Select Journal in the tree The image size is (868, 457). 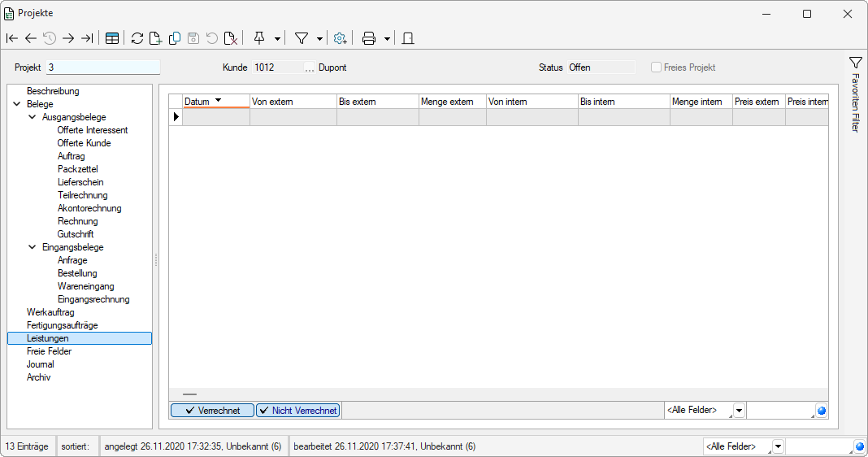click(40, 364)
